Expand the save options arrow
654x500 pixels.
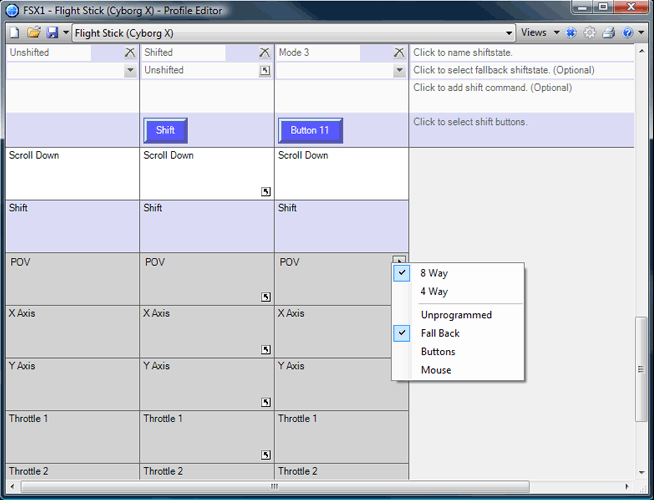[65, 33]
